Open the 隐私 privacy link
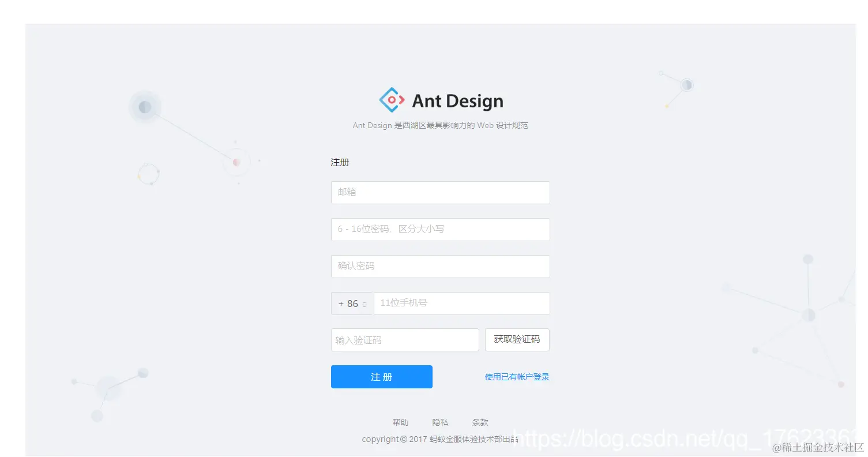Viewport: 868px width, 457px height. pyautogui.click(x=440, y=422)
